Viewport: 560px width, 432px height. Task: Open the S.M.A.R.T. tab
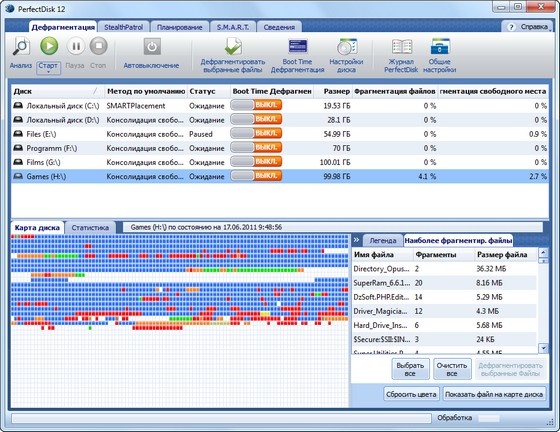(233, 27)
